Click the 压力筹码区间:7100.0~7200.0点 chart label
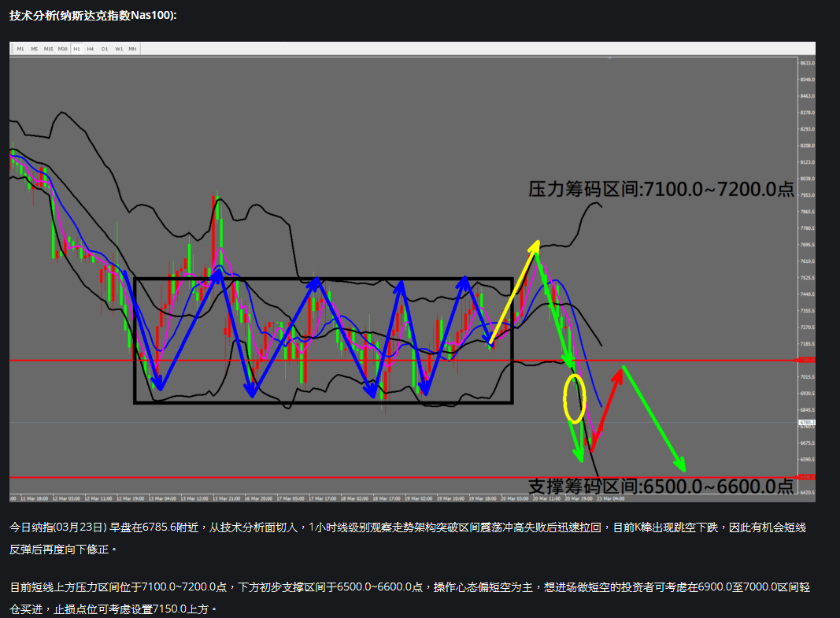840x618 pixels. pyautogui.click(x=661, y=188)
